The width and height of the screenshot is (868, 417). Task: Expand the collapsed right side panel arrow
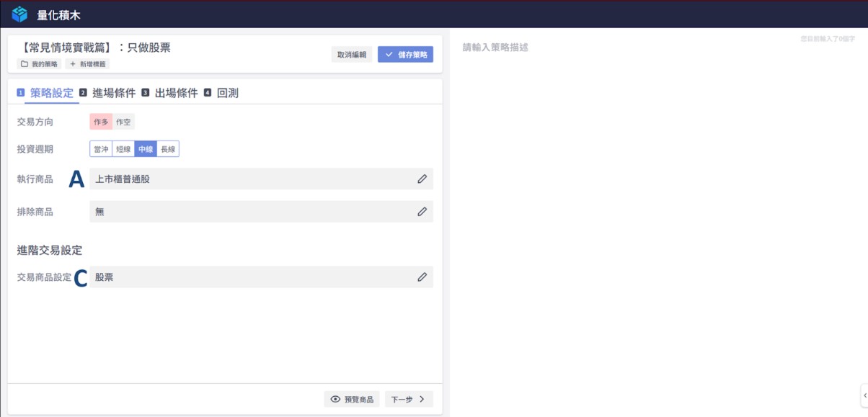pyautogui.click(x=864, y=395)
